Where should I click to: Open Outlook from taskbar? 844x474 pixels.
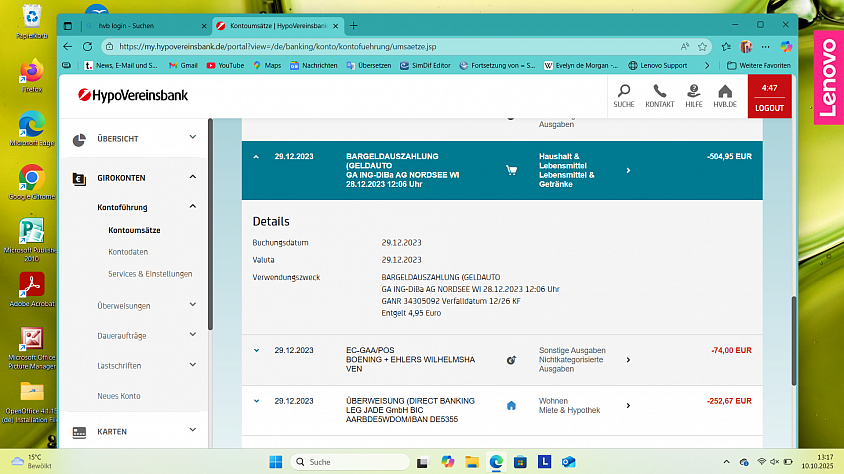pyautogui.click(x=568, y=462)
